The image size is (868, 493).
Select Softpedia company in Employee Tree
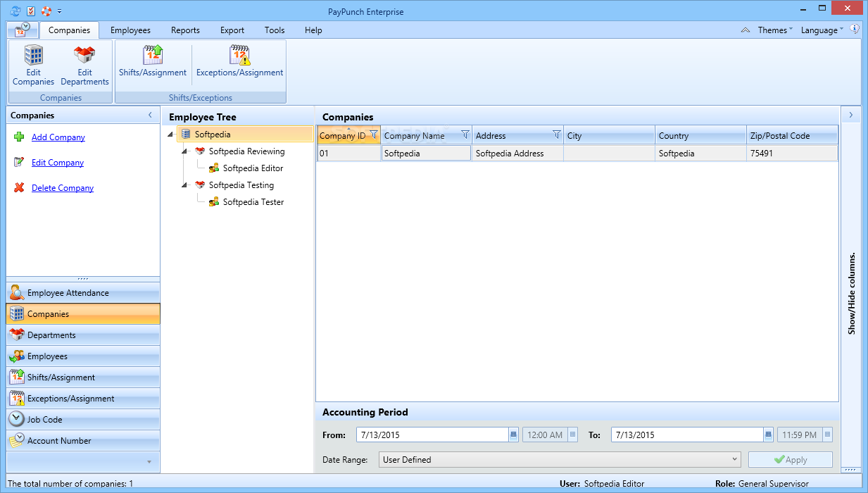click(x=212, y=135)
